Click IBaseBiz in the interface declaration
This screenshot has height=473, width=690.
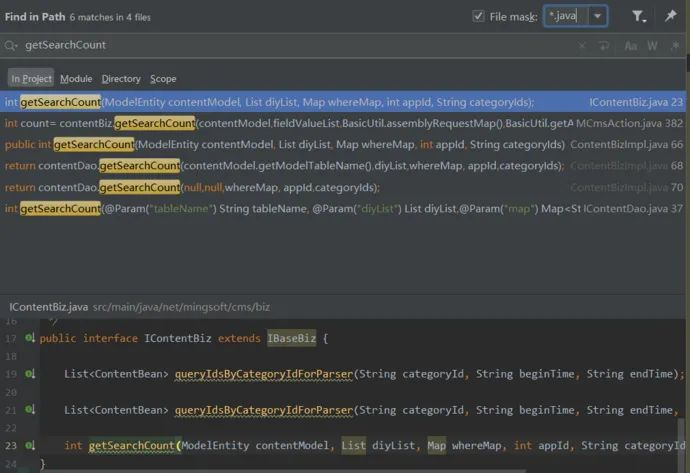[x=292, y=338]
